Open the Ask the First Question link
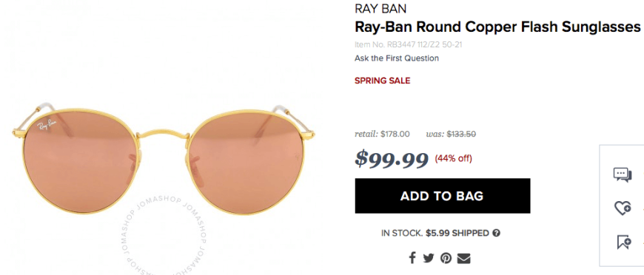The image size is (644, 275). tap(396, 58)
